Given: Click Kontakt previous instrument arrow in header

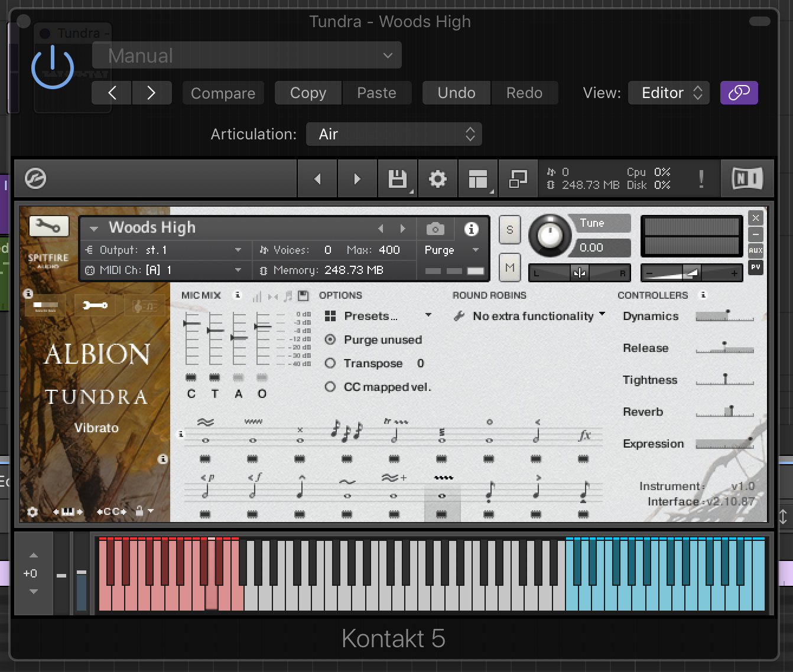Looking at the screenshot, I should [x=317, y=178].
